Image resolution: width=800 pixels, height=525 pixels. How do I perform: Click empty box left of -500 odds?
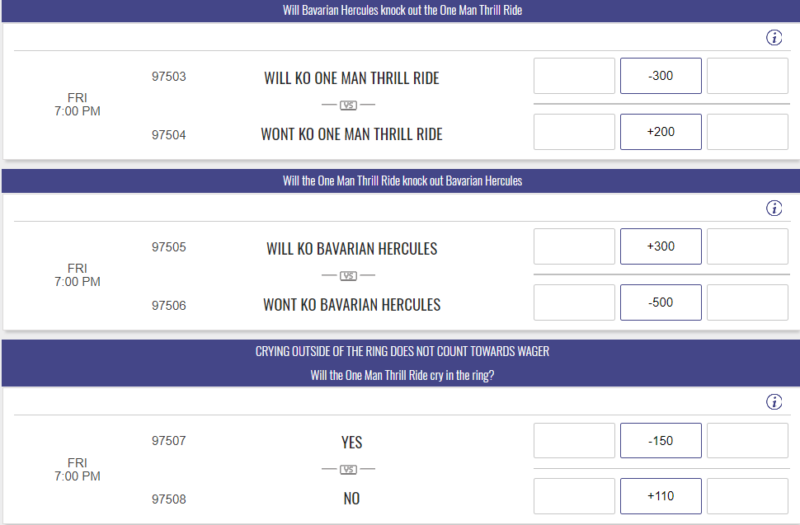coord(574,303)
